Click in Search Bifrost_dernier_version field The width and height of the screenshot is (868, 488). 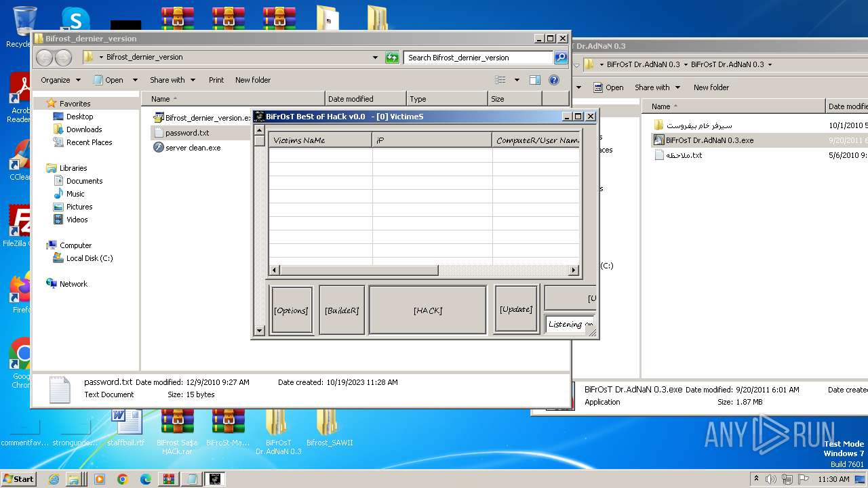pyautogui.click(x=479, y=58)
